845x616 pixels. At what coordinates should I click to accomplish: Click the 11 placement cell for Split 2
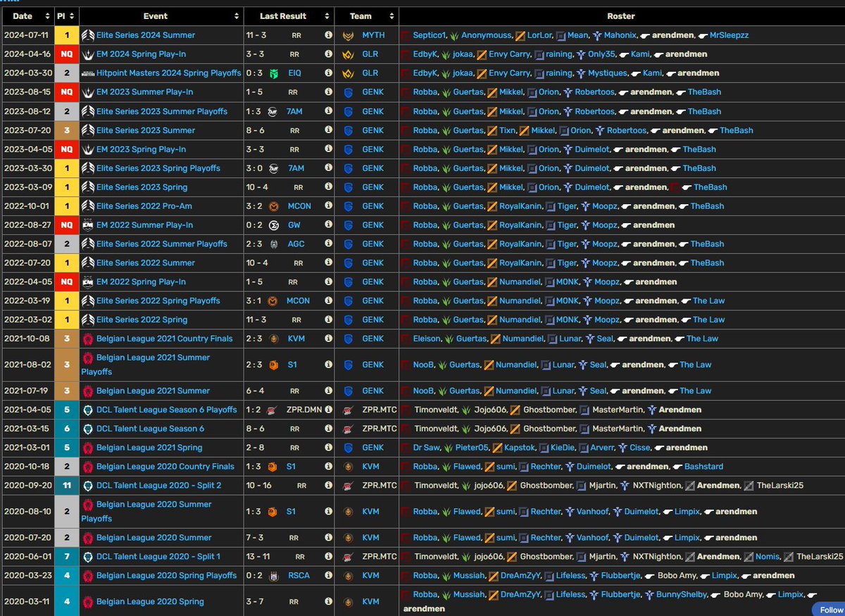tap(66, 486)
